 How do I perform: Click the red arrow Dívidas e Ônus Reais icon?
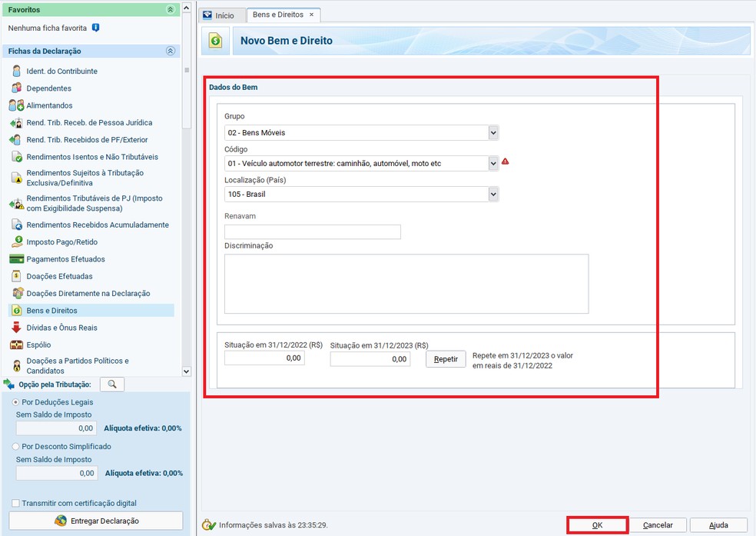click(x=16, y=328)
